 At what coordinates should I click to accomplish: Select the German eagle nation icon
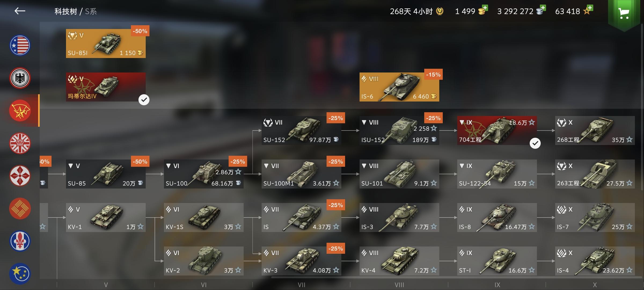point(20,78)
